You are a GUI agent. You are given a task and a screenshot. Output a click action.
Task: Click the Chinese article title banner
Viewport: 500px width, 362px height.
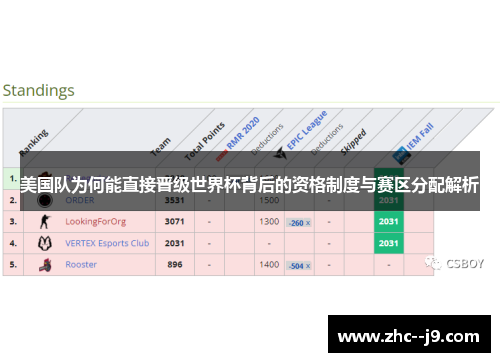coord(250,181)
